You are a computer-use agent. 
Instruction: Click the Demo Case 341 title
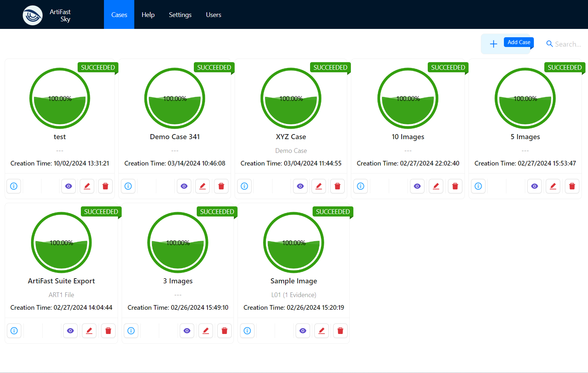175,137
